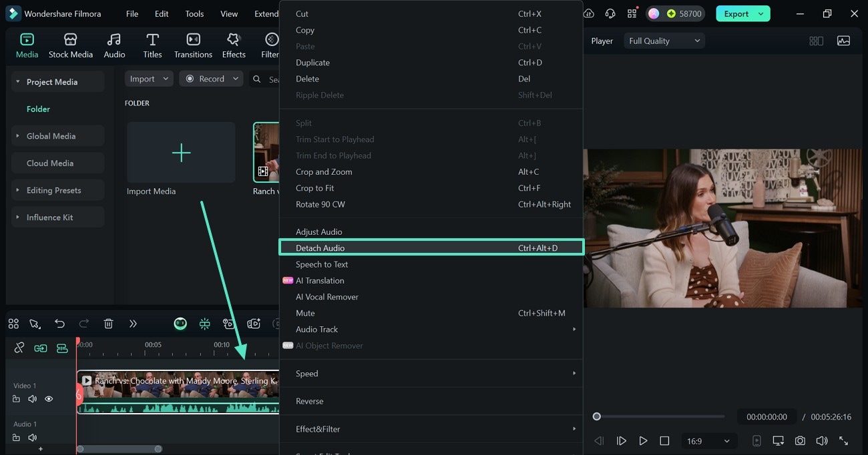Click the timeline layout grid icon
This screenshot has height=455, width=868.
pyautogui.click(x=13, y=324)
